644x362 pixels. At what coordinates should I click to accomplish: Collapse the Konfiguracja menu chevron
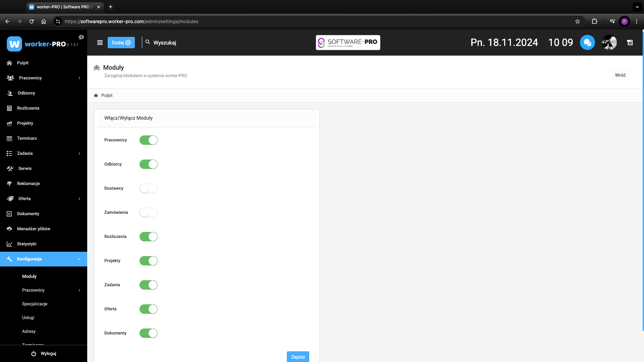pyautogui.click(x=79, y=259)
